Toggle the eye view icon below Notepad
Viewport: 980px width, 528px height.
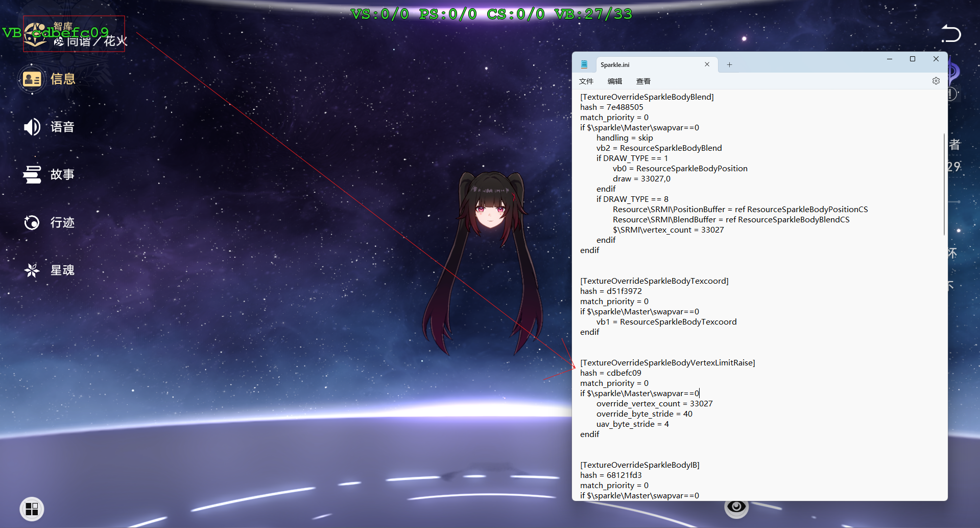pos(736,507)
